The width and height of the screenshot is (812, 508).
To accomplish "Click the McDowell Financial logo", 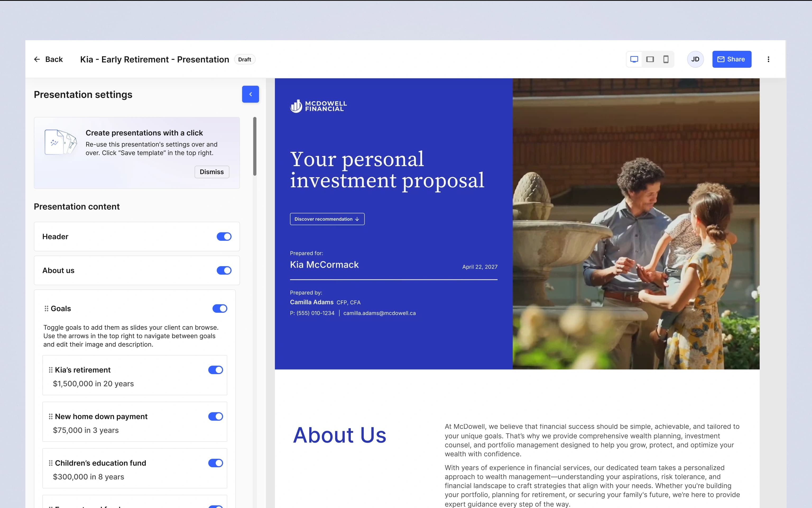I will click(x=318, y=106).
